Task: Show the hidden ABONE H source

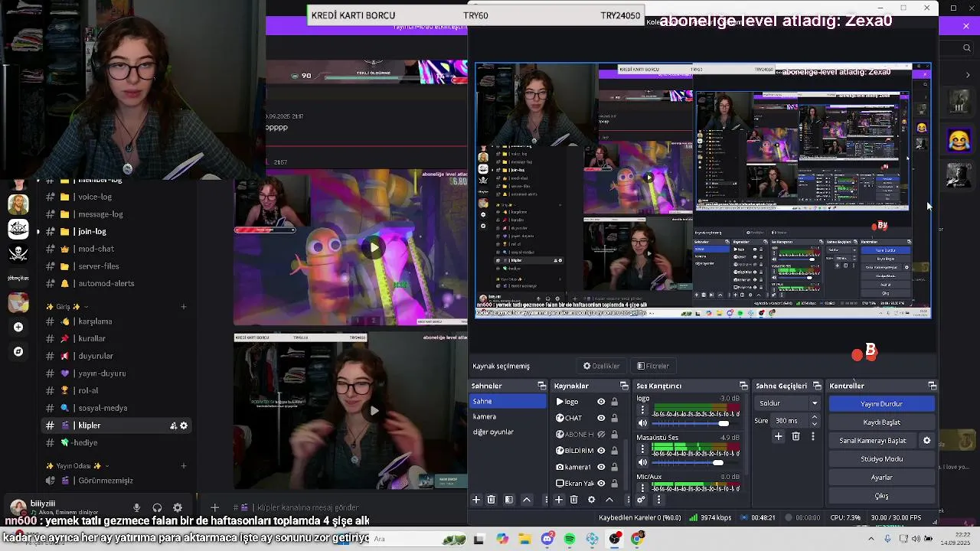Action: point(601,435)
